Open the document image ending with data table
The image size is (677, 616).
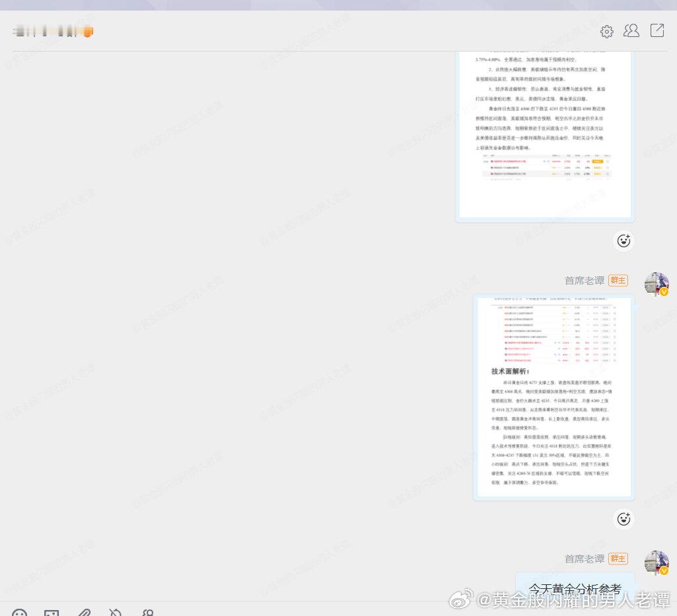[x=545, y=136]
